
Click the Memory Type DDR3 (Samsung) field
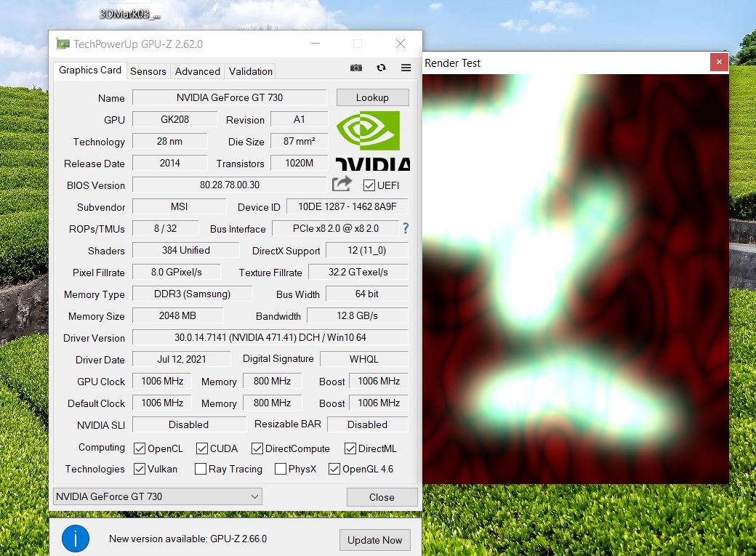pyautogui.click(x=193, y=294)
